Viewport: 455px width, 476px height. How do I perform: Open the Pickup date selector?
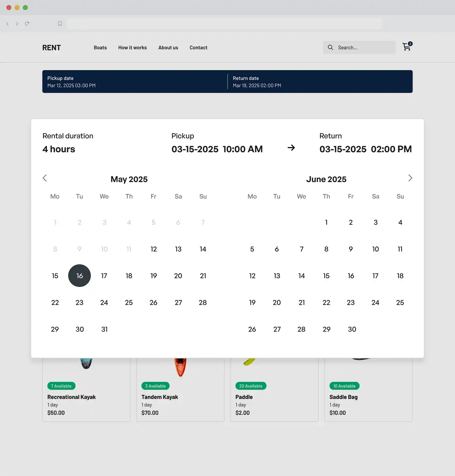click(x=135, y=82)
